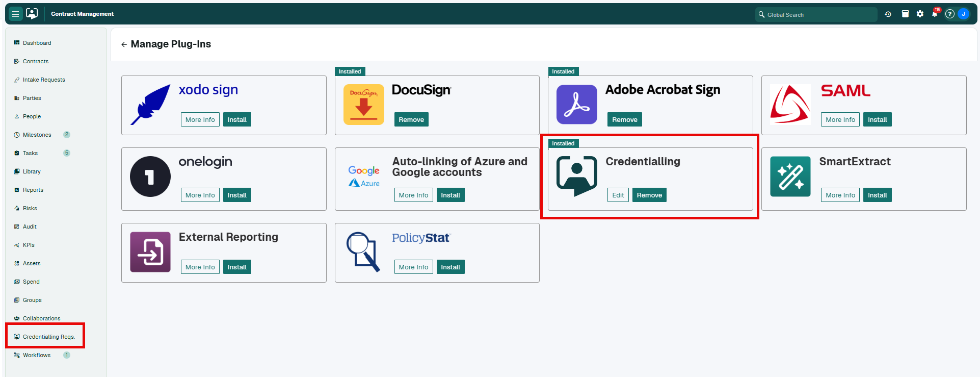This screenshot has height=377, width=980.
Task: Edit the Credentialling plug-in
Action: coord(618,195)
